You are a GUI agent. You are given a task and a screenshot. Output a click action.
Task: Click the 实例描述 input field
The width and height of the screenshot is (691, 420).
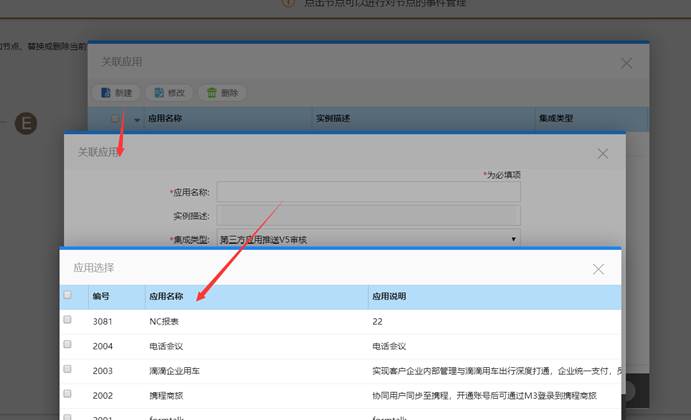click(368, 216)
